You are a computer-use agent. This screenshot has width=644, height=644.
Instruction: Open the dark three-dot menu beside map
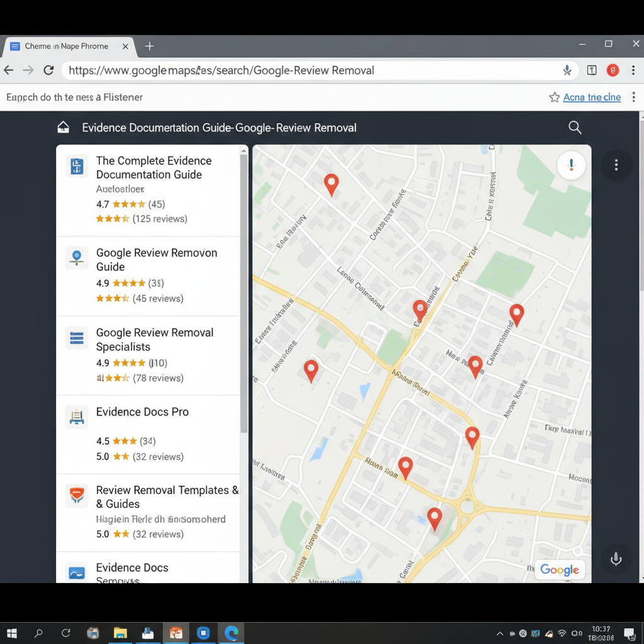tap(616, 165)
